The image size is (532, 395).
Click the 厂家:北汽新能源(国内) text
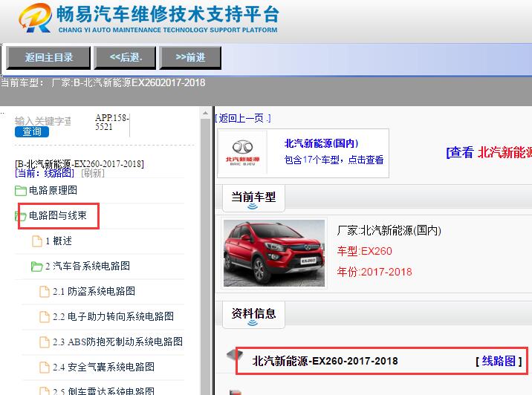[x=389, y=231]
